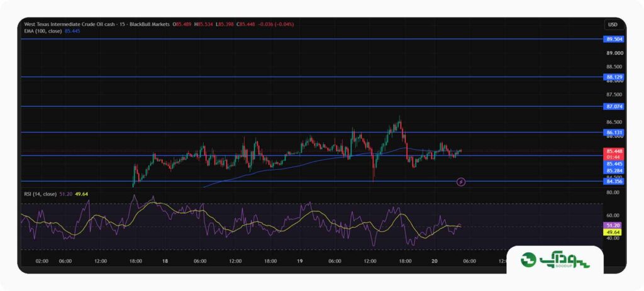The width and height of the screenshot is (644, 291).
Task: Select the 84.356 price level label
Action: 614,182
